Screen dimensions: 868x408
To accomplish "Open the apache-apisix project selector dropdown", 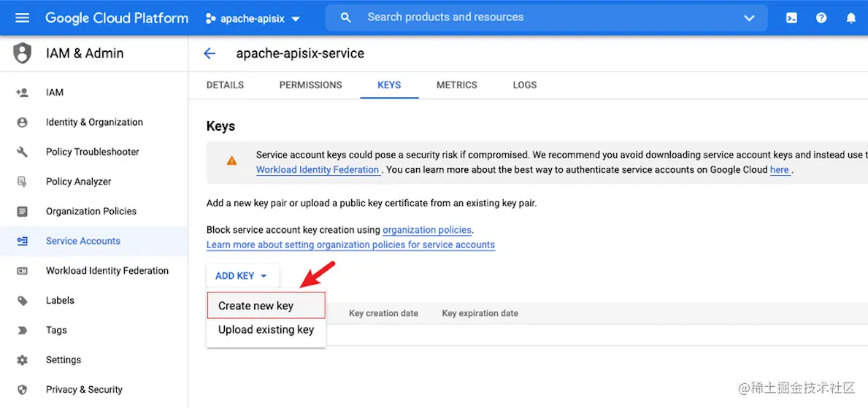I will (x=253, y=18).
